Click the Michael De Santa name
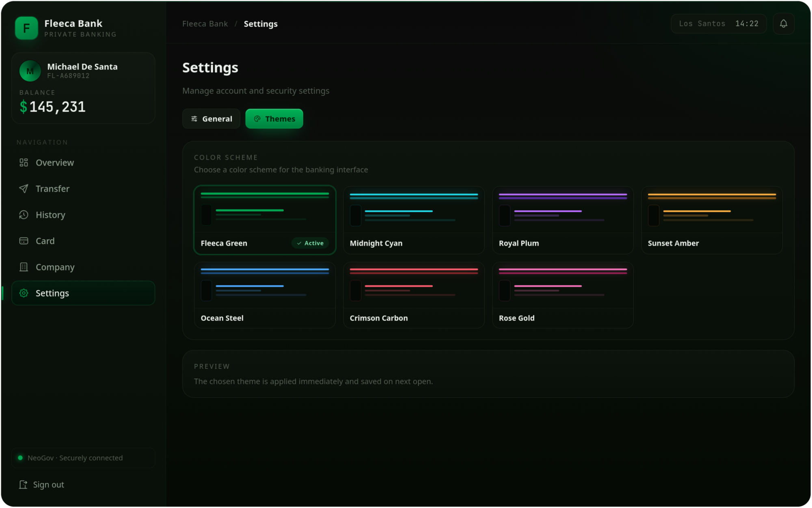Image resolution: width=812 pixels, height=508 pixels. click(82, 67)
